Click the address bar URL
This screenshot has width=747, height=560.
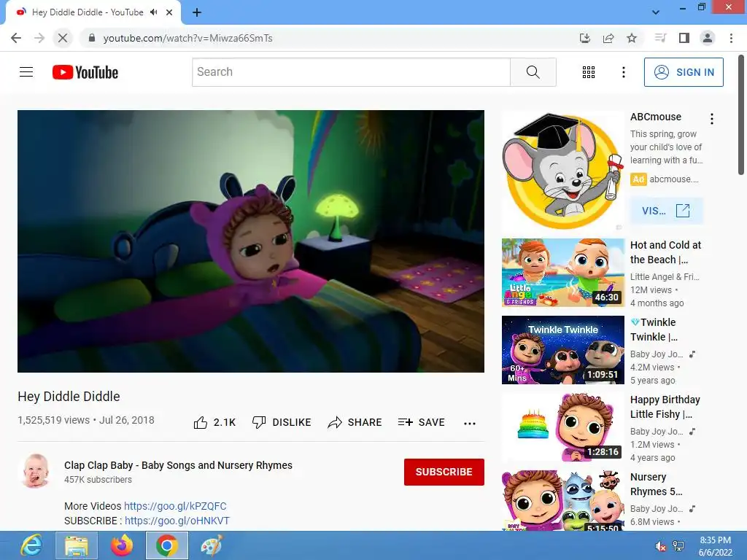point(187,38)
